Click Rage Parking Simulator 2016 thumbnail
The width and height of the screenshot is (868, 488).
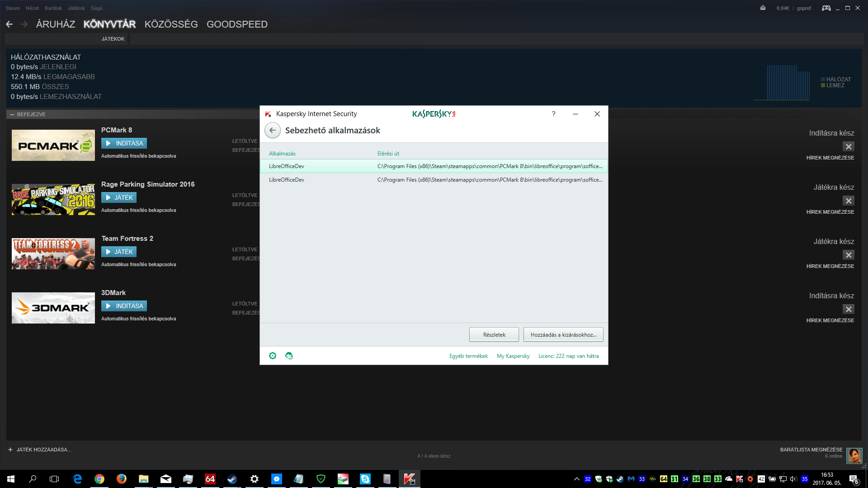click(53, 199)
